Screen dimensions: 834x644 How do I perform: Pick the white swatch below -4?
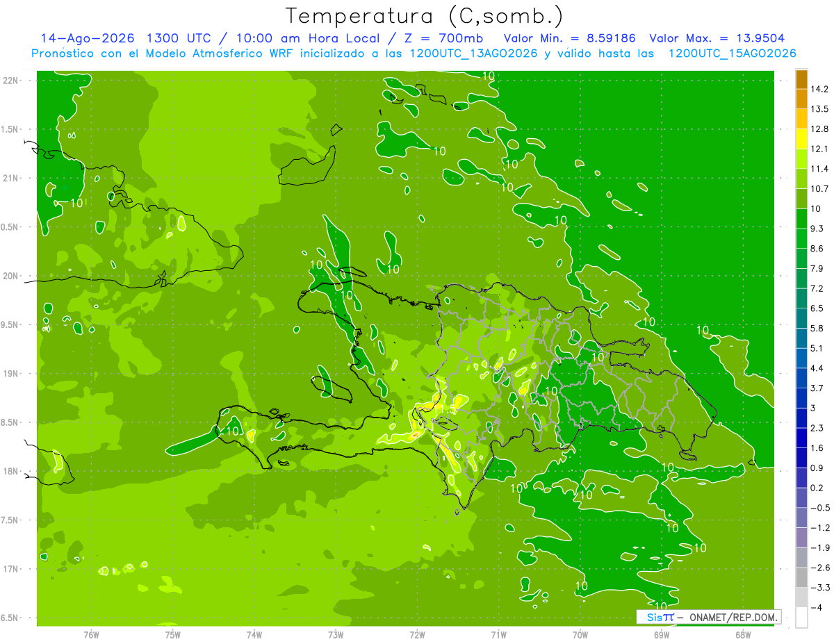coord(801,618)
